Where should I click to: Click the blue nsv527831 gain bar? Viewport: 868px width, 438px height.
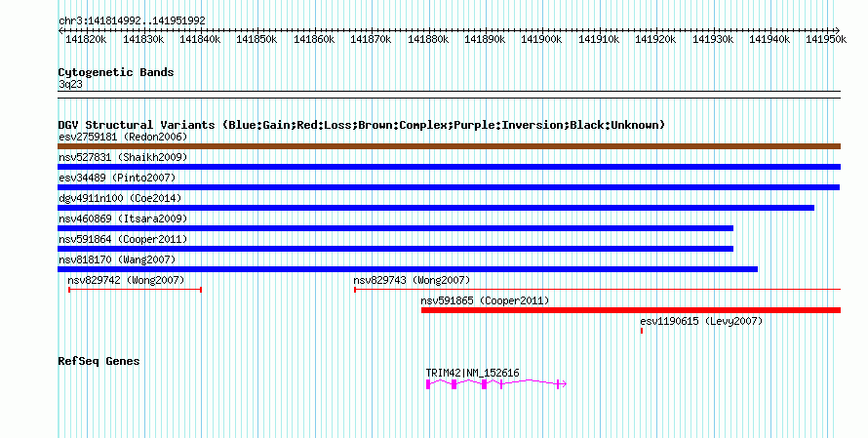[x=449, y=167]
